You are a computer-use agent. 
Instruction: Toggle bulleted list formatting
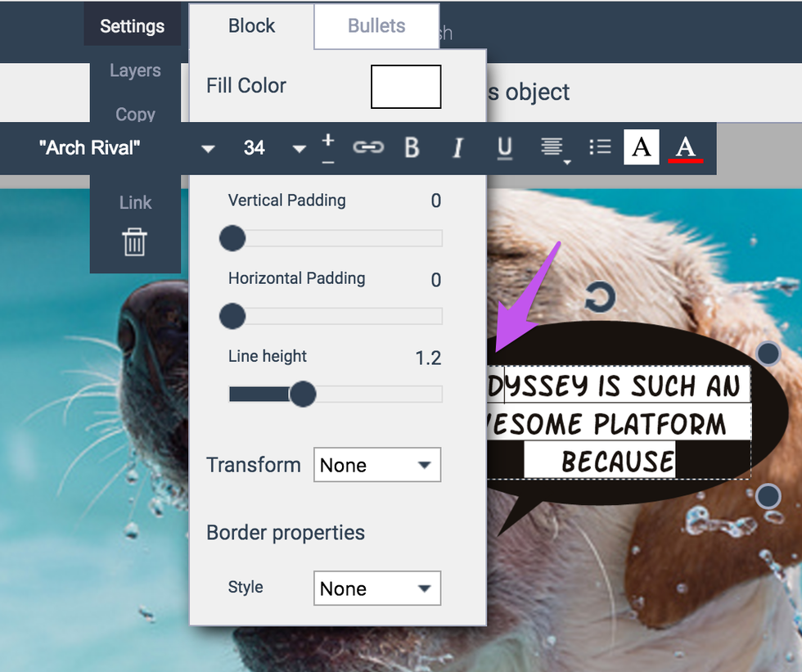coord(600,147)
